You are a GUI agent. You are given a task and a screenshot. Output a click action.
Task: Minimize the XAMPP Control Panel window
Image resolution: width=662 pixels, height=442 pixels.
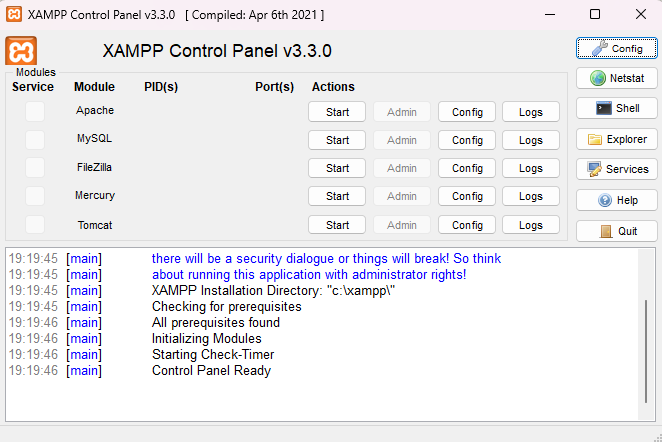[550, 14]
